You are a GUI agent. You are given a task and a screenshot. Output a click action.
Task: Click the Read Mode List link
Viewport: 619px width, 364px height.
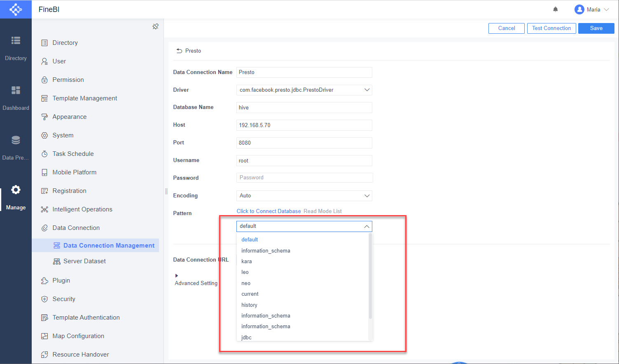[x=322, y=211]
